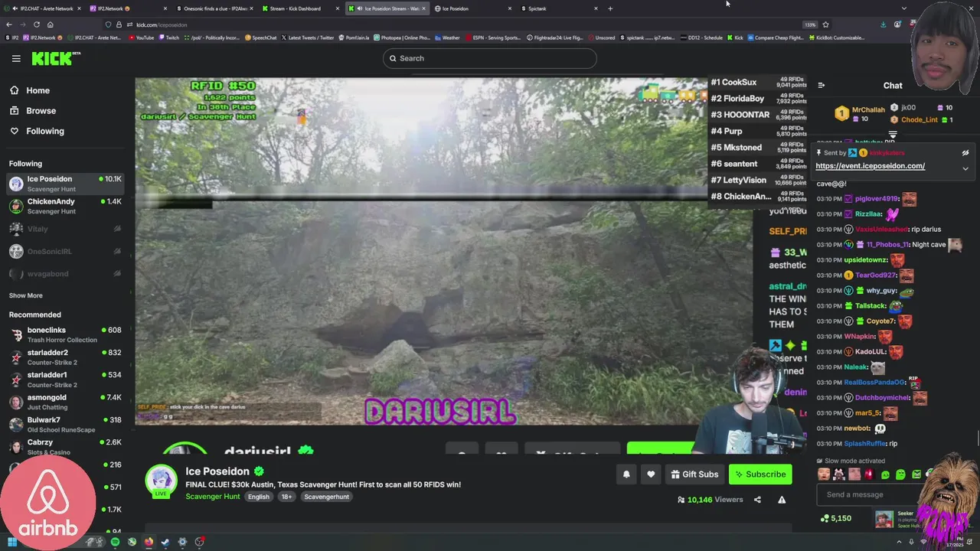The height and width of the screenshot is (551, 980).
Task: Open asmongold recommended channel
Action: (64, 402)
